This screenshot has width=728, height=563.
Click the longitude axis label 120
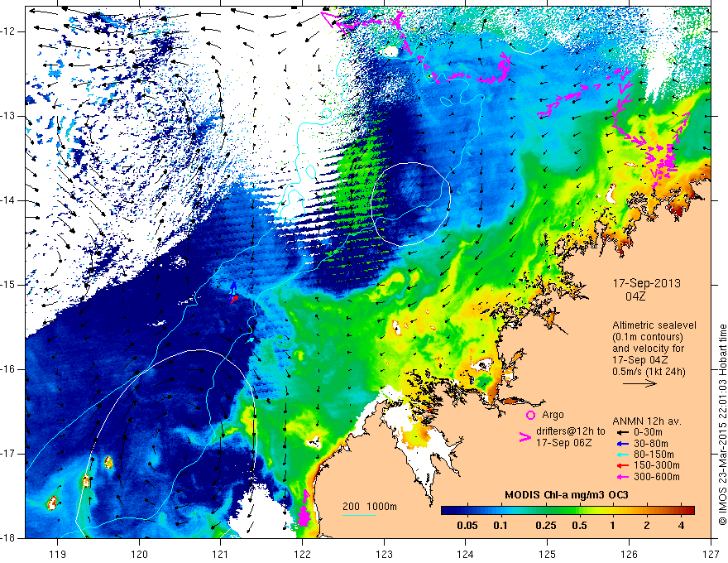pos(139,554)
